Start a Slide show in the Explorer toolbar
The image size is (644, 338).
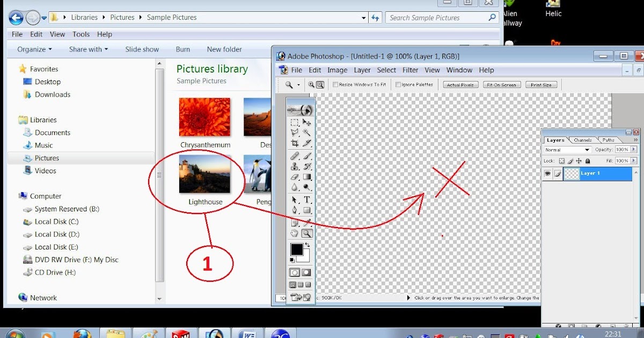click(142, 49)
